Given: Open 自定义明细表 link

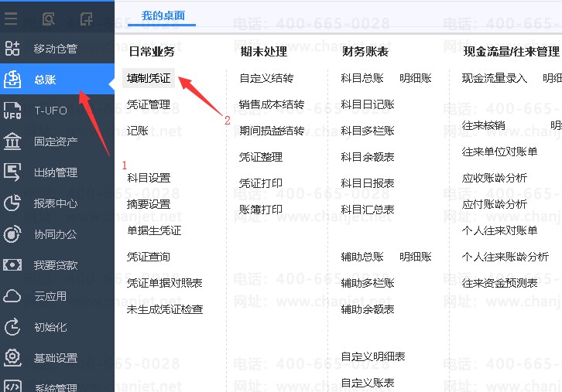Looking at the screenshot, I should click(x=373, y=356).
